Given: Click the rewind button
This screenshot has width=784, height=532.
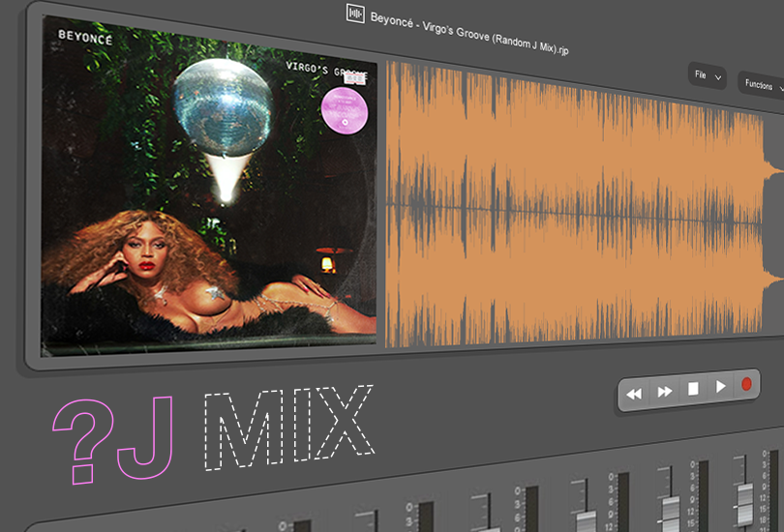Looking at the screenshot, I should coord(634,394).
